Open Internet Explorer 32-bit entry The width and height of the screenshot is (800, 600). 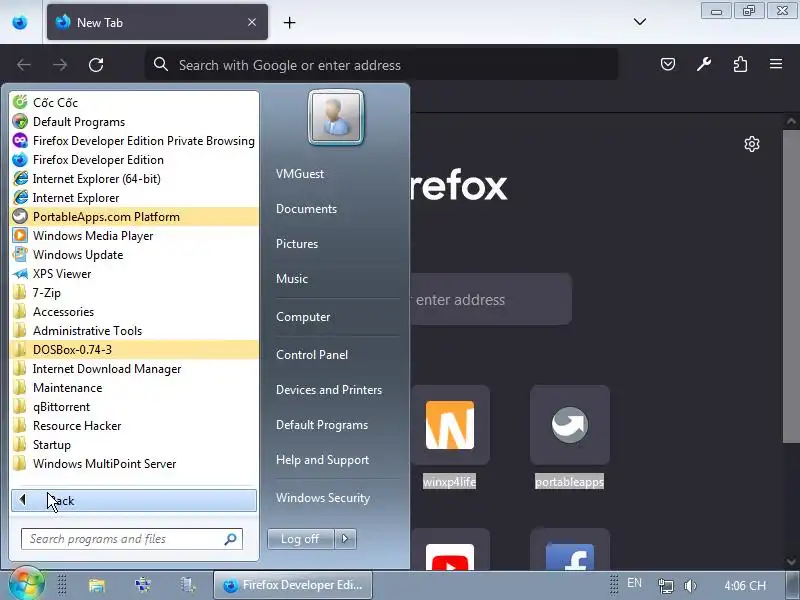pos(134,197)
